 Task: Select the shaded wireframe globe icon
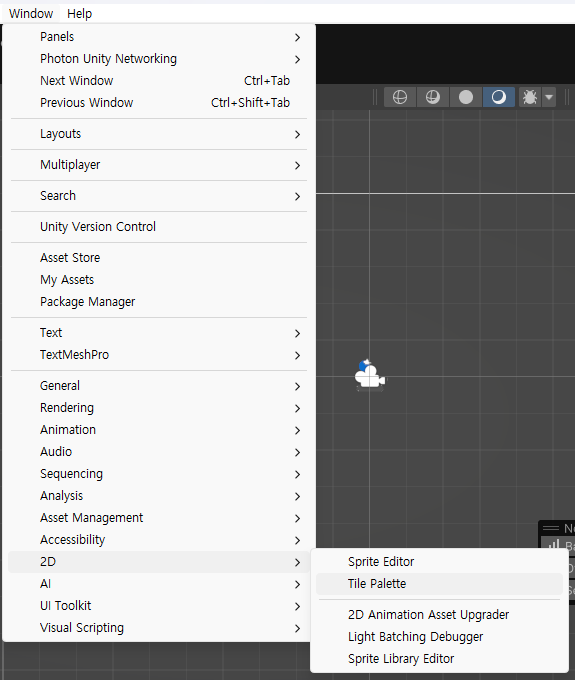point(433,97)
